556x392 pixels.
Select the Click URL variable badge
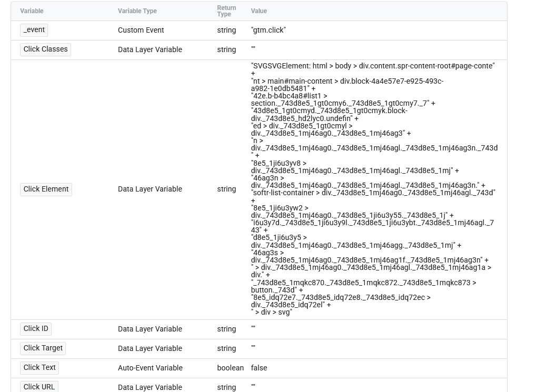point(39,387)
